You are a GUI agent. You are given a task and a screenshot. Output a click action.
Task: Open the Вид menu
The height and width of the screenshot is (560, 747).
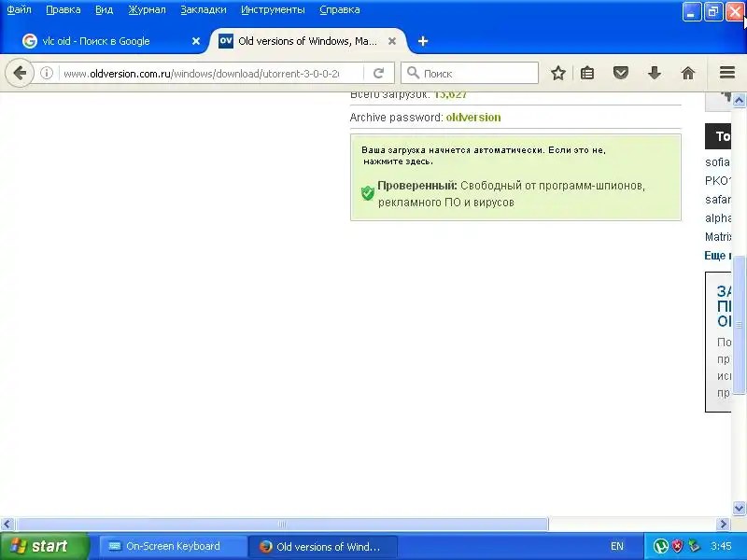tap(104, 9)
